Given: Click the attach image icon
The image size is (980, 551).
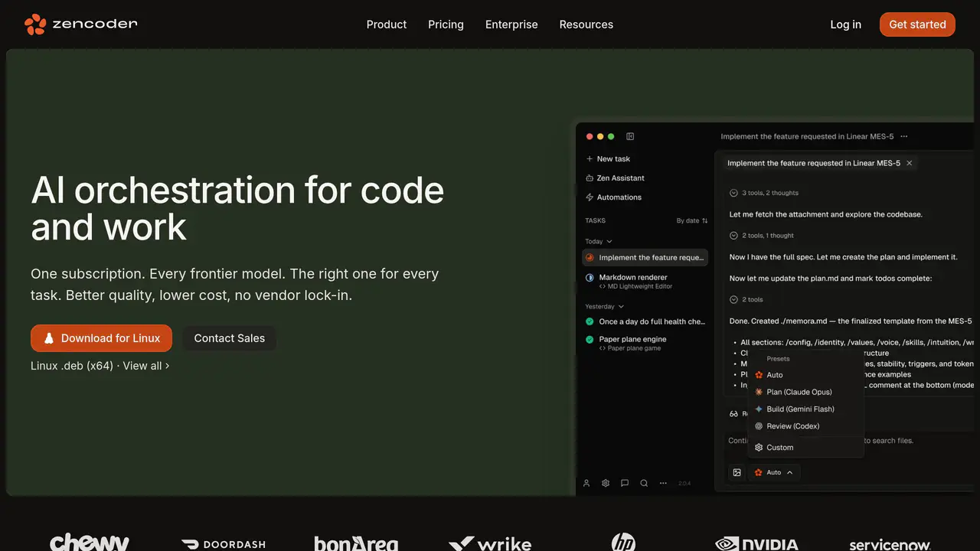Looking at the screenshot, I should tap(737, 472).
